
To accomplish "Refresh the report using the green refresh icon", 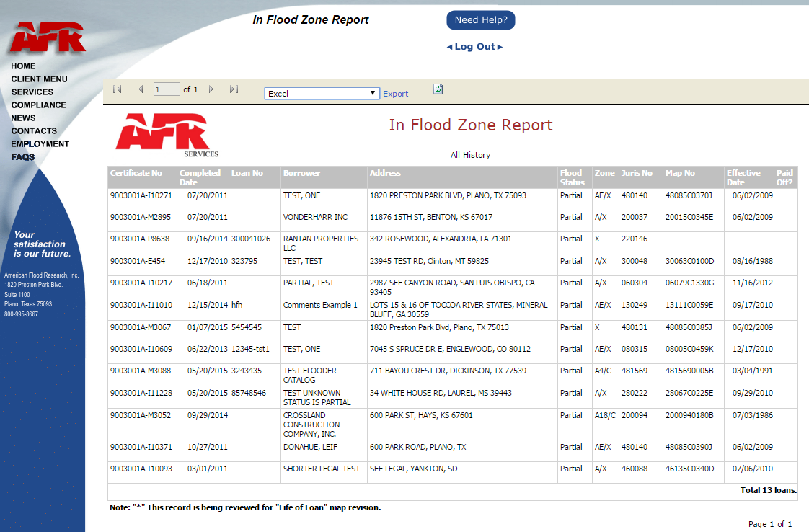I will coord(438,89).
